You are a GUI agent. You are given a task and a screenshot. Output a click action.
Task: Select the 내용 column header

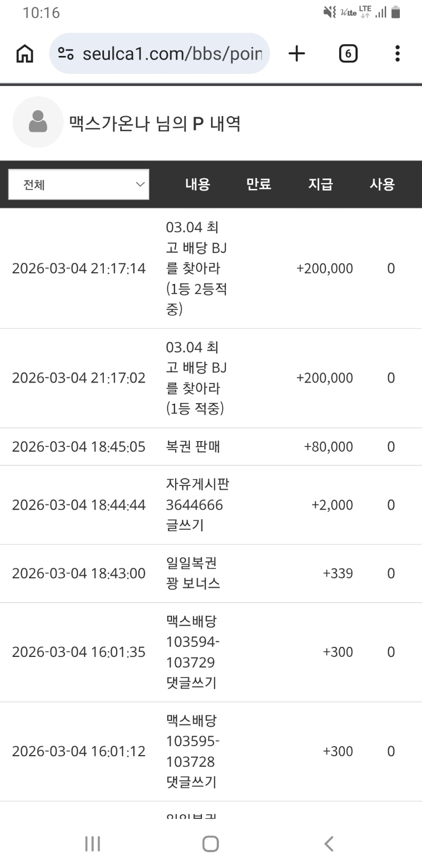tap(197, 184)
